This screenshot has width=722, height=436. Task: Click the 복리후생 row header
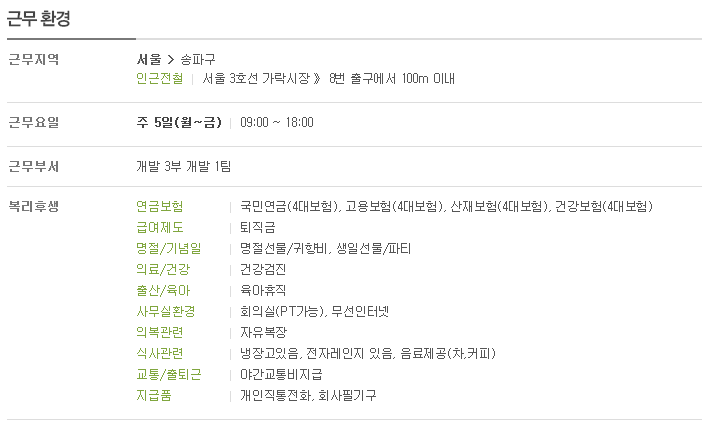point(34,206)
